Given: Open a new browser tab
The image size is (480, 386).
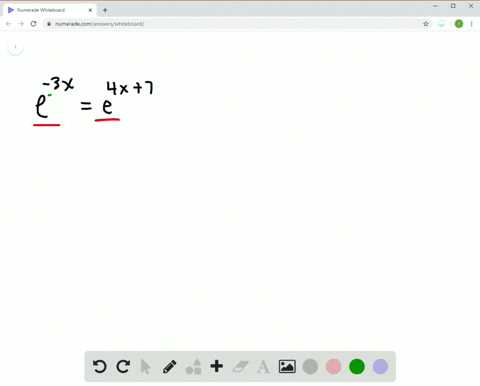Looking at the screenshot, I should click(x=105, y=10).
